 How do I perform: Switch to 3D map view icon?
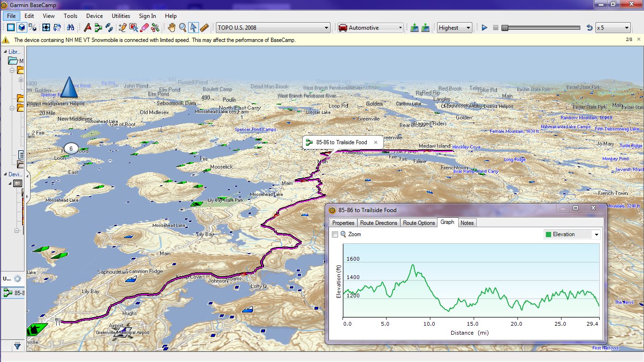21,27
